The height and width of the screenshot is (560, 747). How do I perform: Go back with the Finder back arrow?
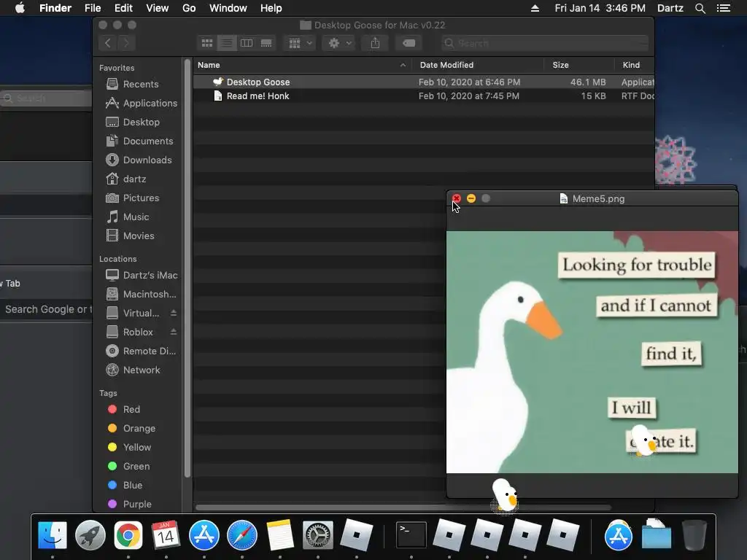(x=108, y=43)
